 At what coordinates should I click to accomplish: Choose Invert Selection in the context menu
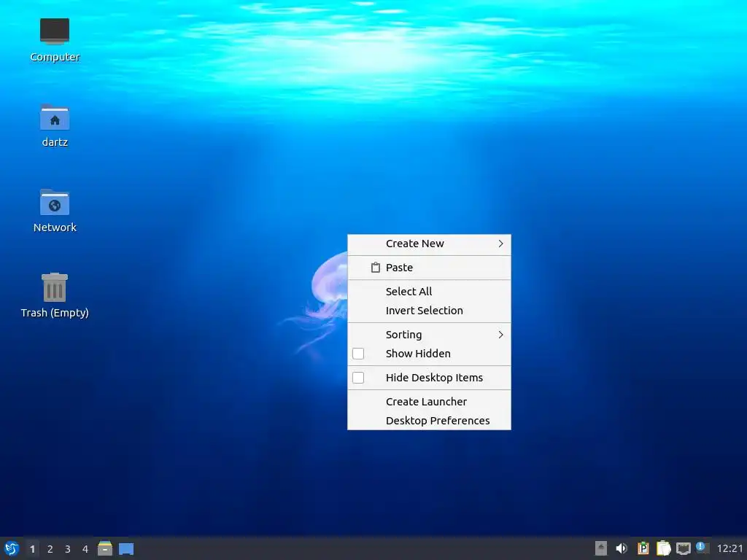tap(429, 311)
